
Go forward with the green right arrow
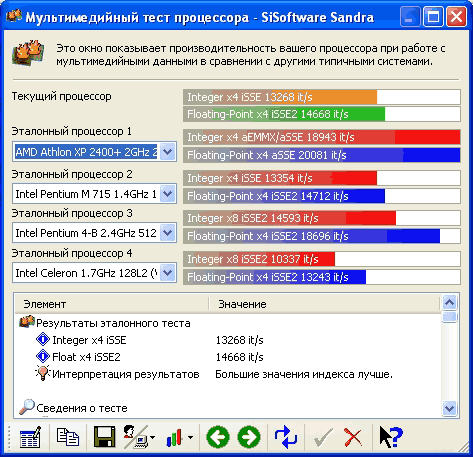249,437
